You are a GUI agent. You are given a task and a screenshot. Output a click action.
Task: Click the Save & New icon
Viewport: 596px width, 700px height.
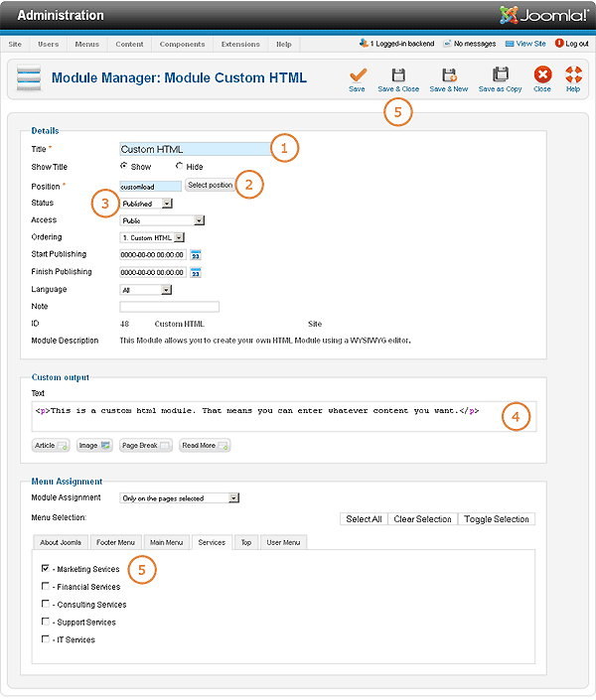coord(449,75)
